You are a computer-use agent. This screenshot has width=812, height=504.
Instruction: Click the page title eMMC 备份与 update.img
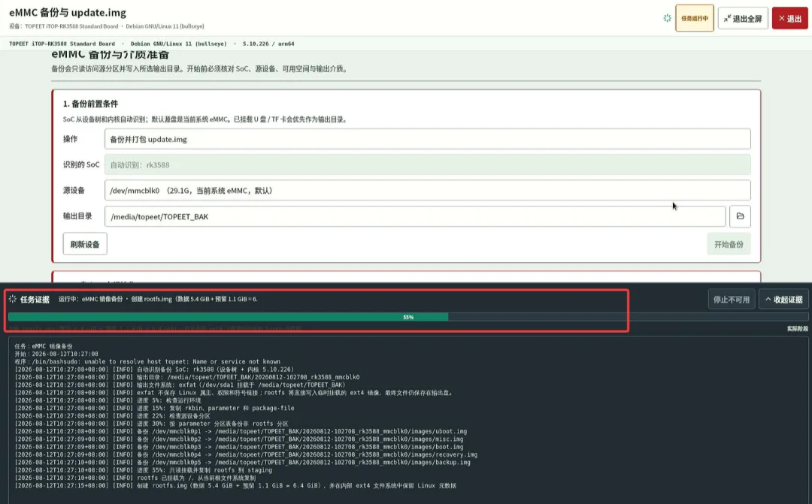pyautogui.click(x=68, y=13)
